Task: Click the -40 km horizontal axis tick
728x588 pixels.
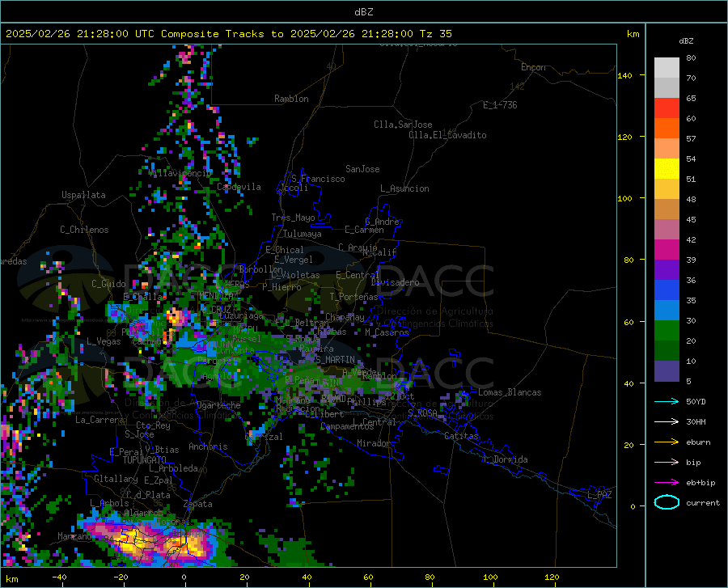Action: pos(59,577)
